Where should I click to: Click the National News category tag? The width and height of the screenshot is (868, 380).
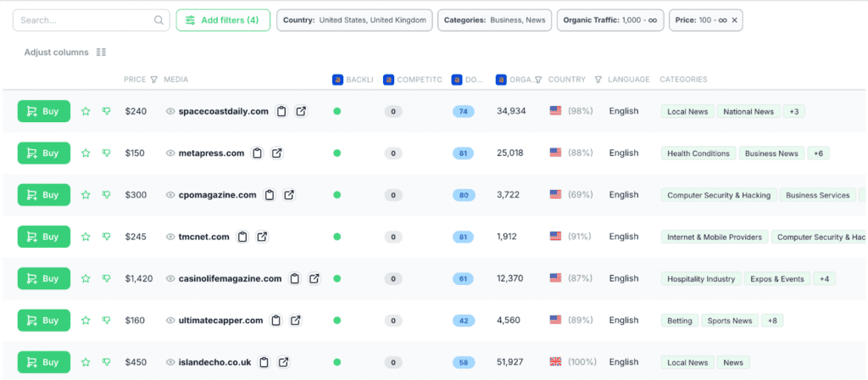(749, 112)
